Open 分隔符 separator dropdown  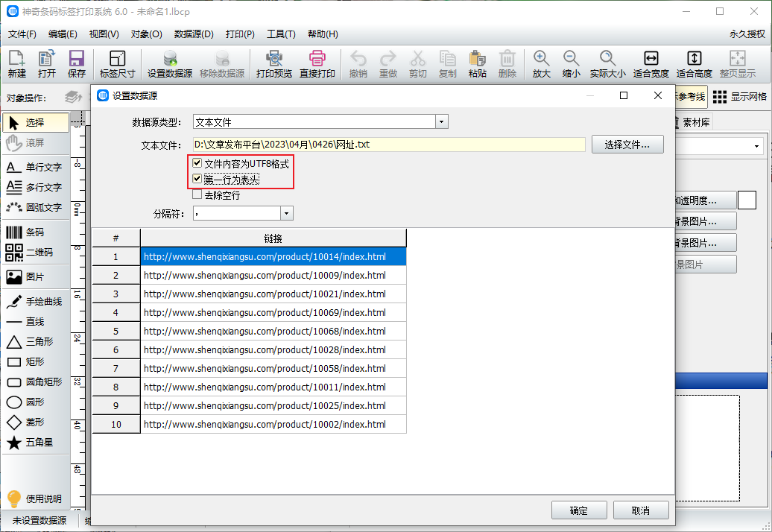287,213
